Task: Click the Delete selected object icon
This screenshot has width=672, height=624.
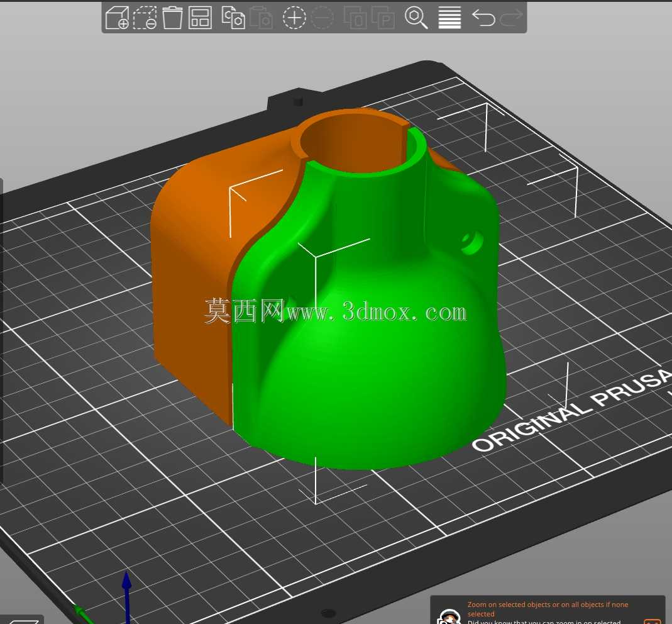Action: [x=145, y=18]
